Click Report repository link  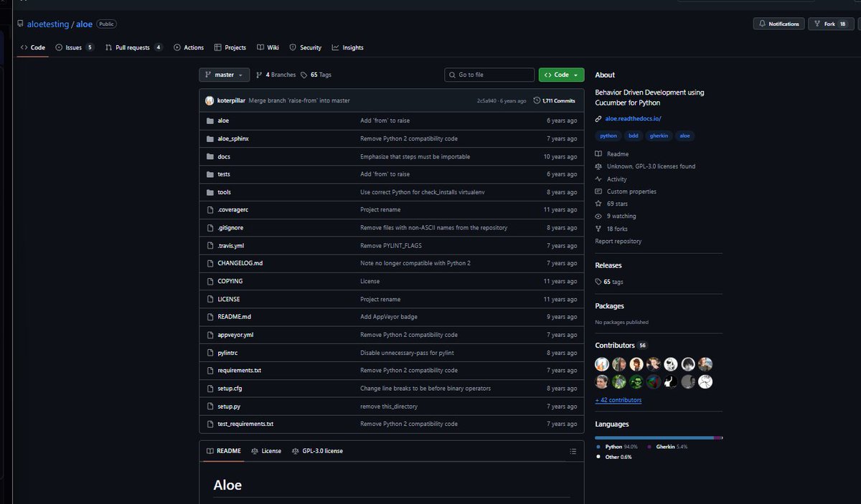tap(618, 242)
